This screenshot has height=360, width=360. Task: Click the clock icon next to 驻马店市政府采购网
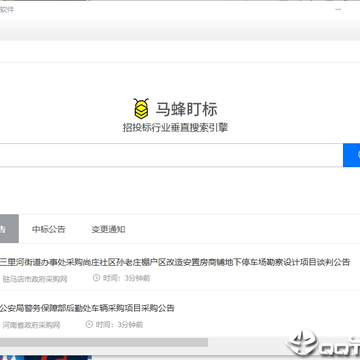coord(96,278)
